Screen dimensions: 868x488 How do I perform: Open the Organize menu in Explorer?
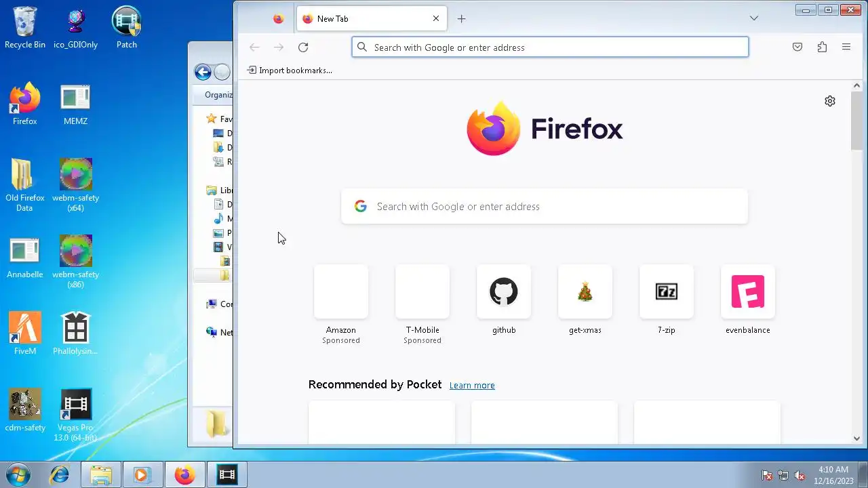(218, 95)
